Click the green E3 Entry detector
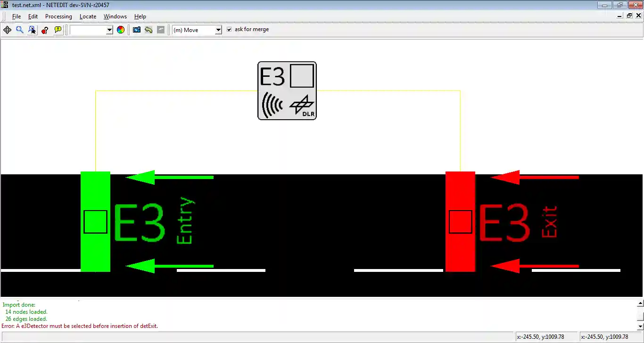Screen dimensions: 644x343 (x=95, y=221)
